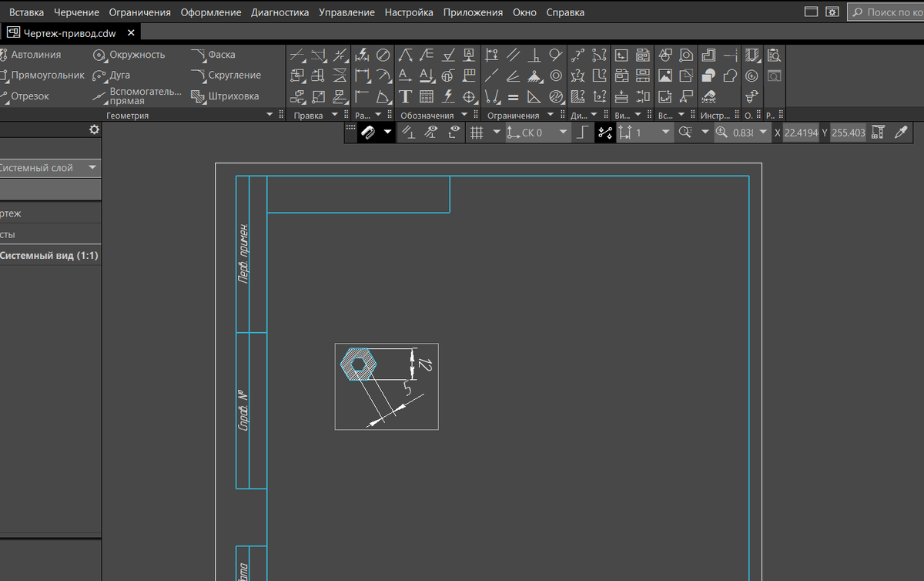This screenshot has width=924, height=581.
Task: Select the Фаска chamfer tool
Action: pyautogui.click(x=213, y=55)
